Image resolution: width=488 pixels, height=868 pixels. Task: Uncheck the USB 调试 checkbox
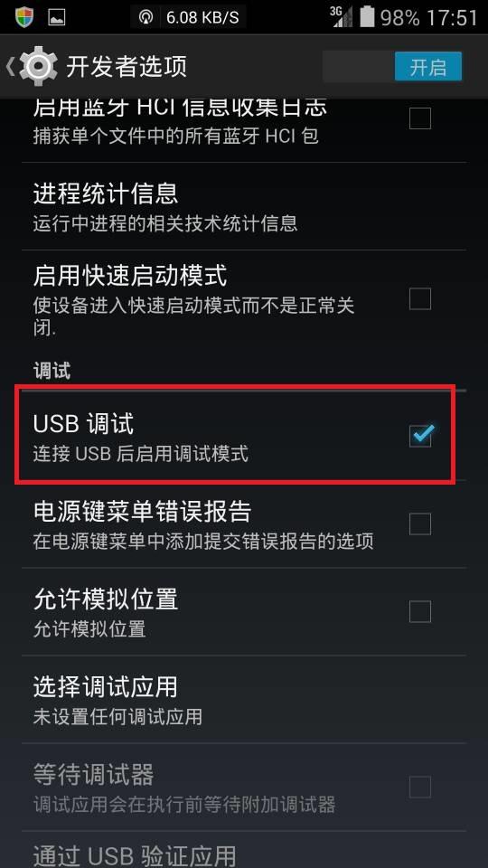[420, 435]
